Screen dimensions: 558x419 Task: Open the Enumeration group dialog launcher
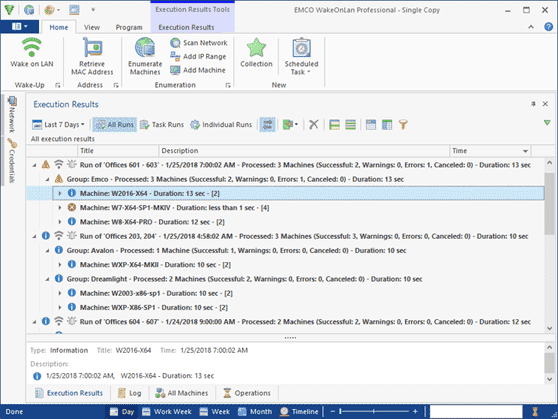point(228,85)
